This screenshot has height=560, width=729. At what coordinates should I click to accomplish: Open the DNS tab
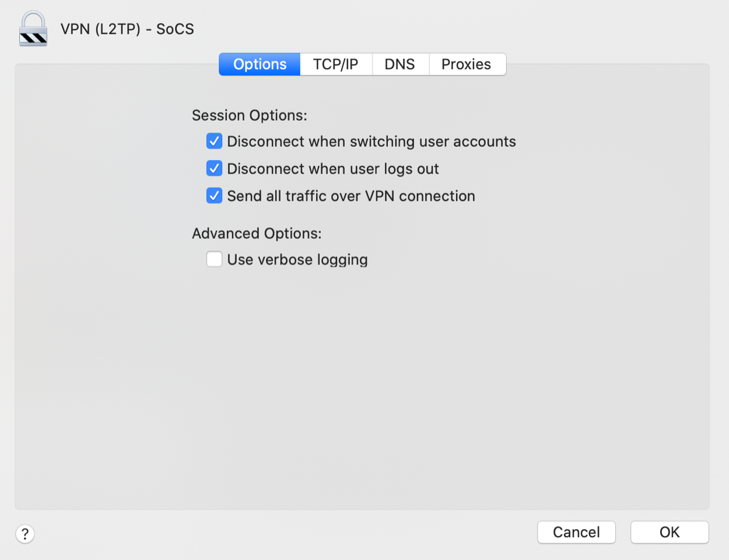(x=399, y=64)
